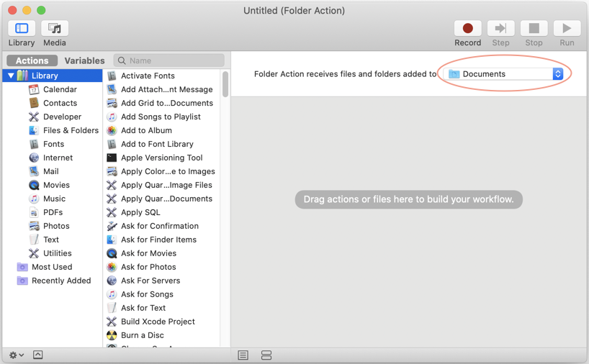589x364 pixels.
Task: Select the Photos category icon
Action: point(34,226)
